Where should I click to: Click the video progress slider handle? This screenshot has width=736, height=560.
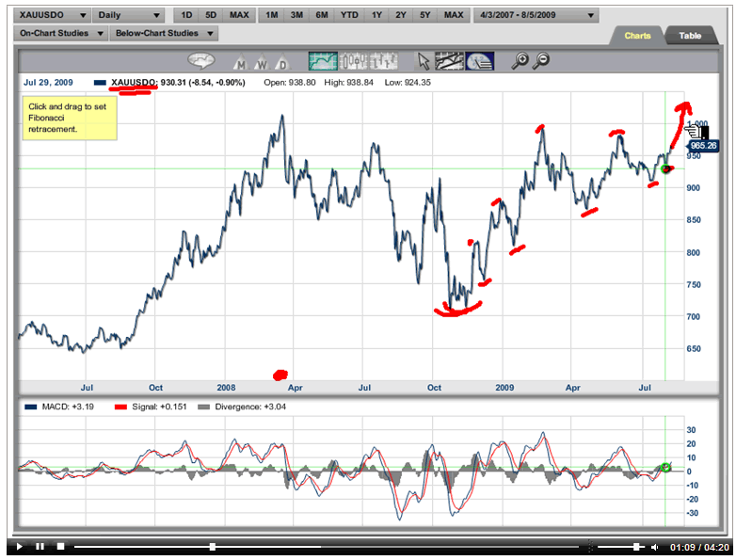point(213,547)
